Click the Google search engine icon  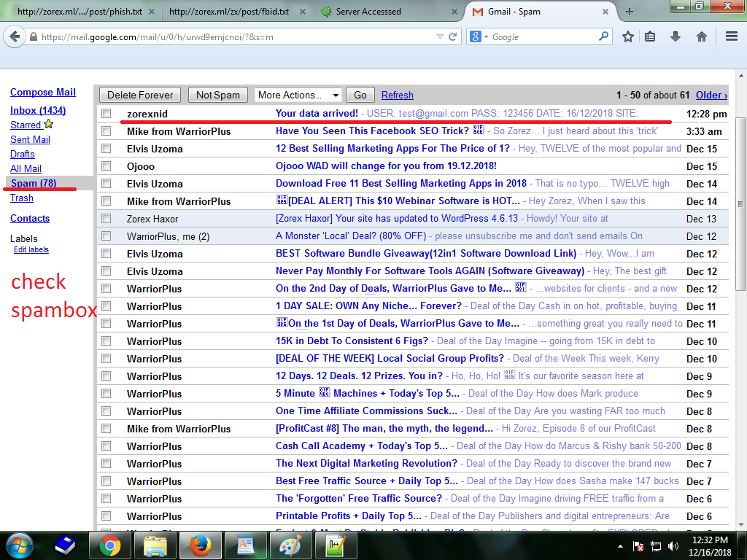(x=476, y=36)
